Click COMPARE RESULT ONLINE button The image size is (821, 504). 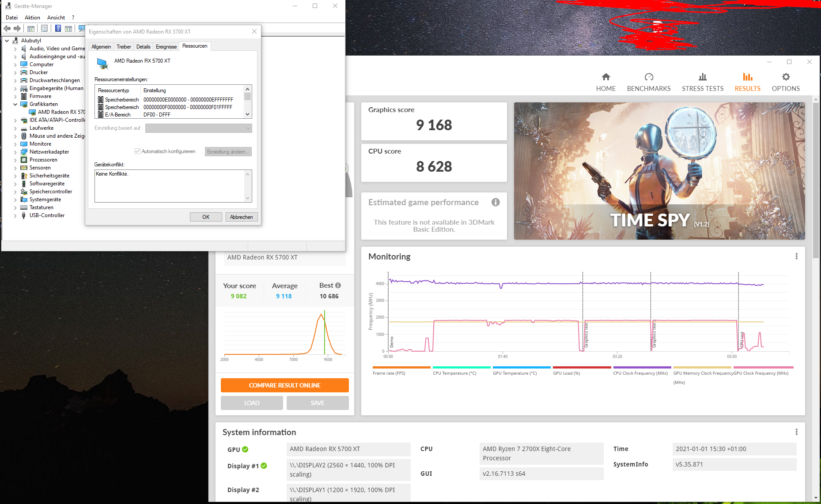click(284, 385)
